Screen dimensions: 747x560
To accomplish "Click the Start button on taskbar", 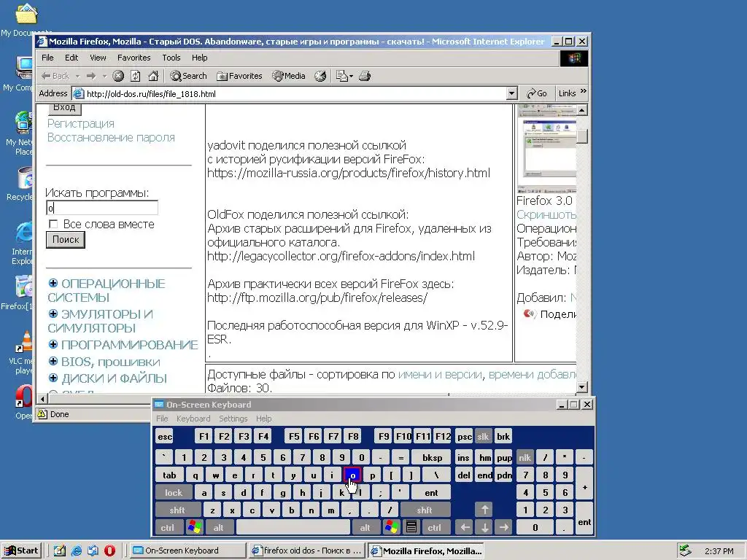I will 21,551.
